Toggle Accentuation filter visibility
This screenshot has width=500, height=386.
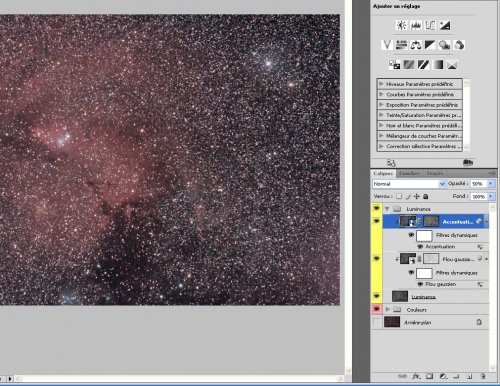pos(420,247)
